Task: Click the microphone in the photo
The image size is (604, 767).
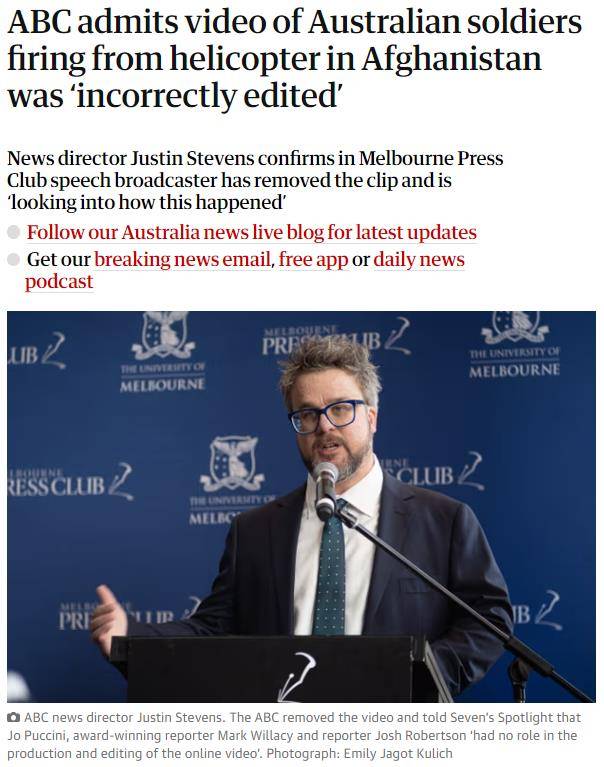Action: point(325,490)
